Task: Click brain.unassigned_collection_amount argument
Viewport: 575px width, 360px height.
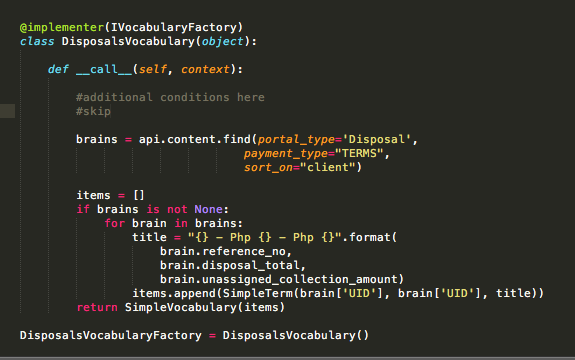Action: click(x=279, y=279)
